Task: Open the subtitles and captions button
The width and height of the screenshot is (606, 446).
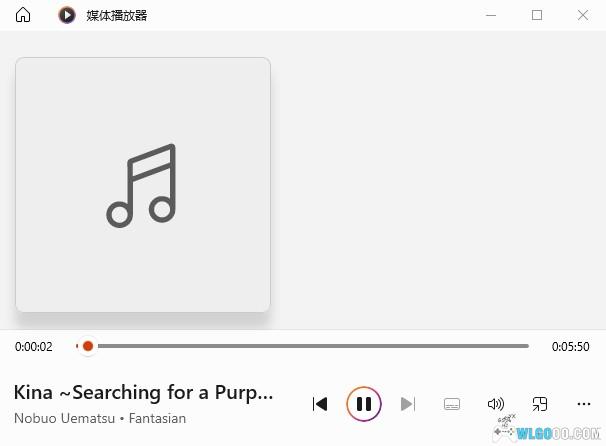Action: pos(452,404)
